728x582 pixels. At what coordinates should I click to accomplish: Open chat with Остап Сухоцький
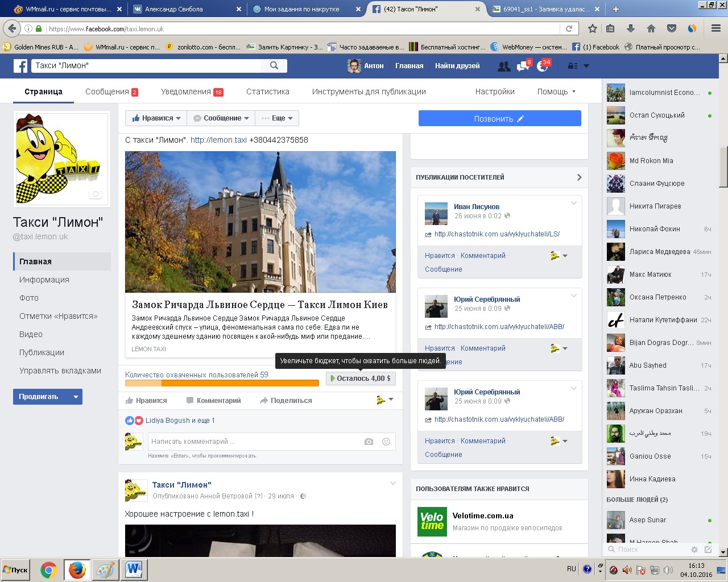click(x=660, y=115)
